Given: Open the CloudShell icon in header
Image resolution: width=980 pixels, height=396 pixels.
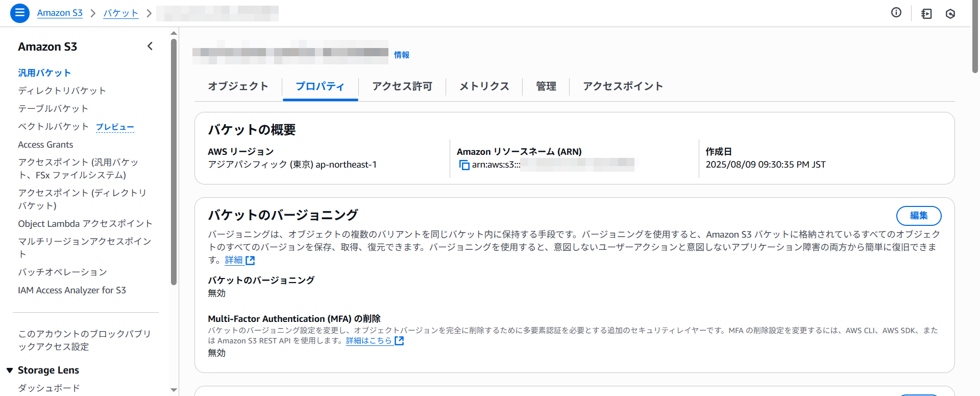Looking at the screenshot, I should 926,14.
